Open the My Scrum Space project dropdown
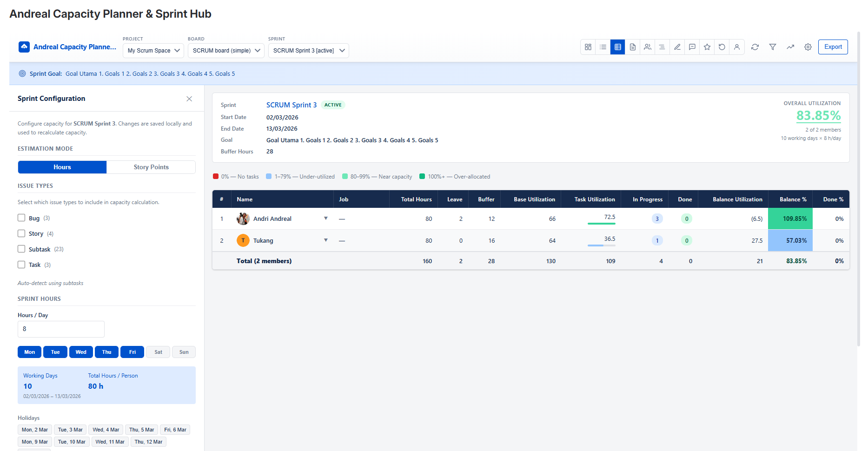The image size is (868, 451). [x=153, y=51]
